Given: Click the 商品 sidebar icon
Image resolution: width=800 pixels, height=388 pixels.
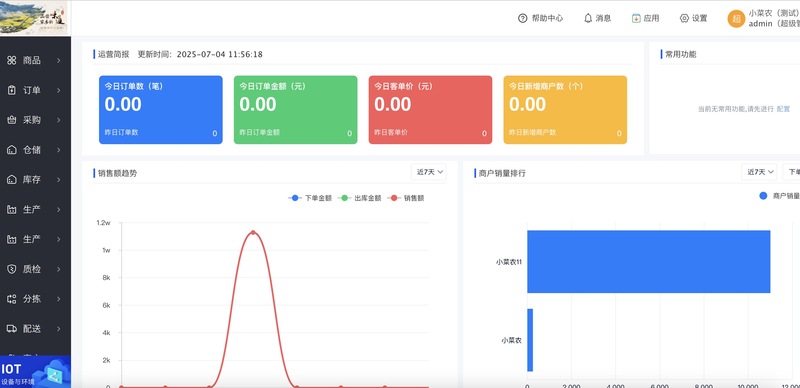Looking at the screenshot, I should click(x=12, y=61).
